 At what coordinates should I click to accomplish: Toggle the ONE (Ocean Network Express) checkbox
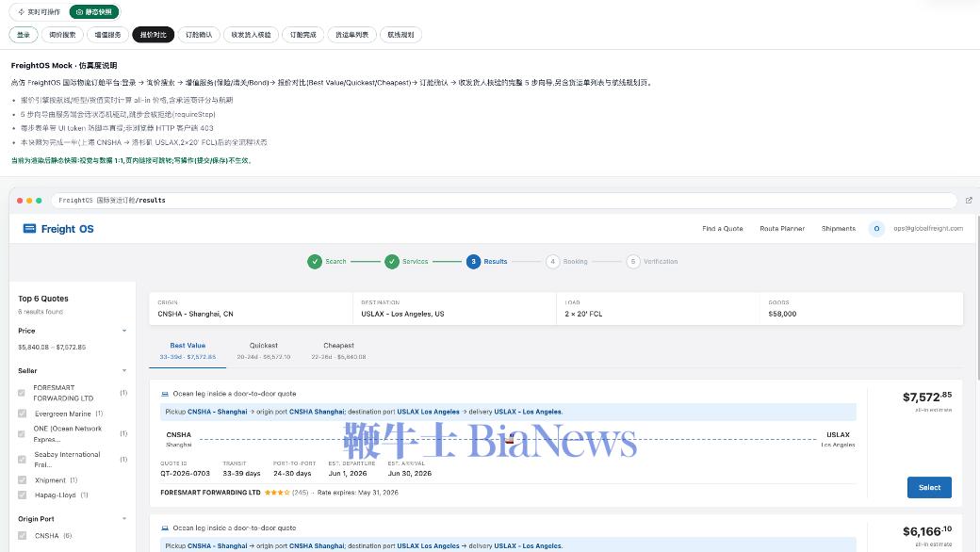click(22, 433)
